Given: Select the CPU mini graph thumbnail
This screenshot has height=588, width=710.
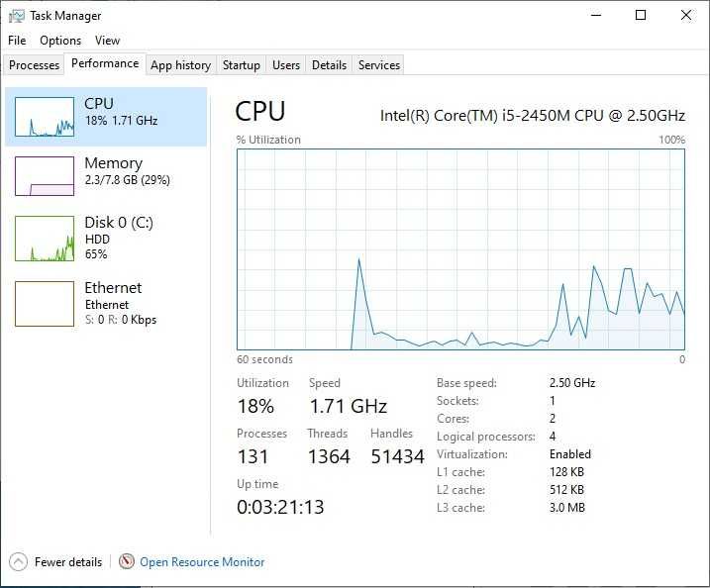Looking at the screenshot, I should point(45,116).
